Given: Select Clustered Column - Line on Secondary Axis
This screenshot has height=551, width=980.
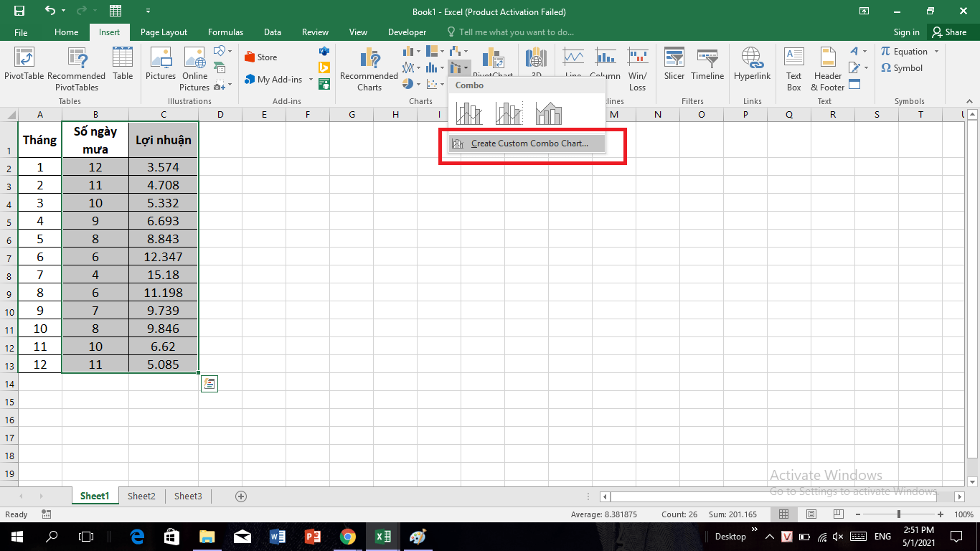Looking at the screenshot, I should click(x=509, y=113).
